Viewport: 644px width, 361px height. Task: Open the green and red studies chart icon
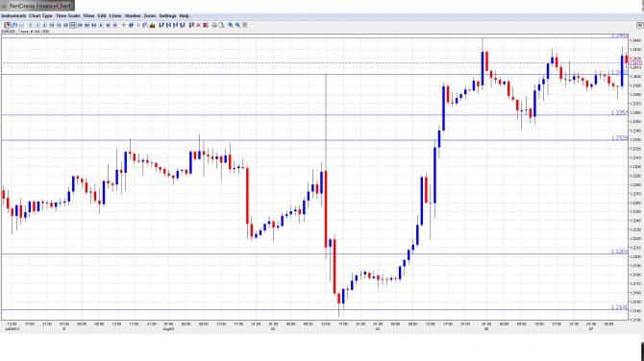tap(153, 25)
